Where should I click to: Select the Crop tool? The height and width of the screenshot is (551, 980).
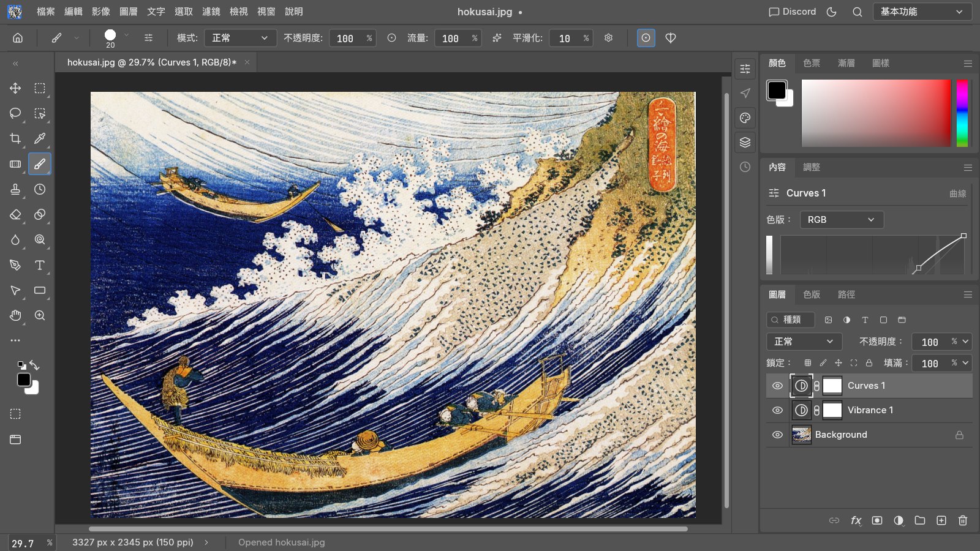click(x=15, y=138)
